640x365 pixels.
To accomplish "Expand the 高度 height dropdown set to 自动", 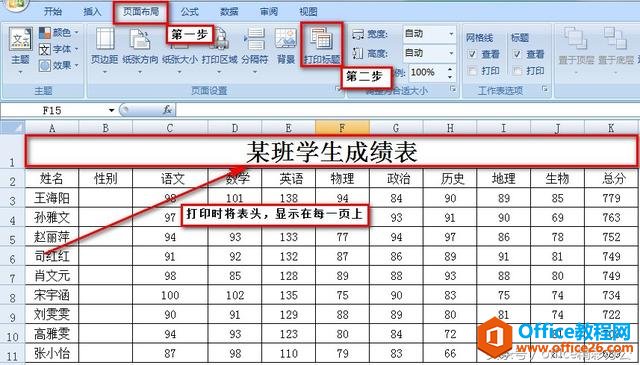I will click(x=451, y=53).
